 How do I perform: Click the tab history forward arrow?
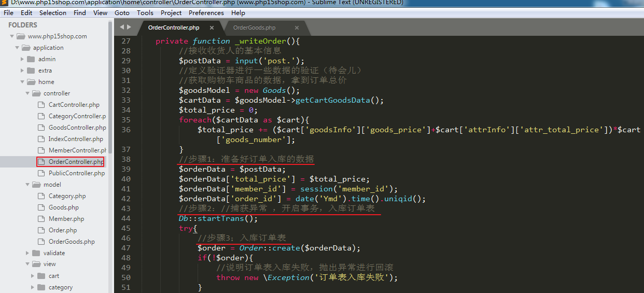click(129, 27)
